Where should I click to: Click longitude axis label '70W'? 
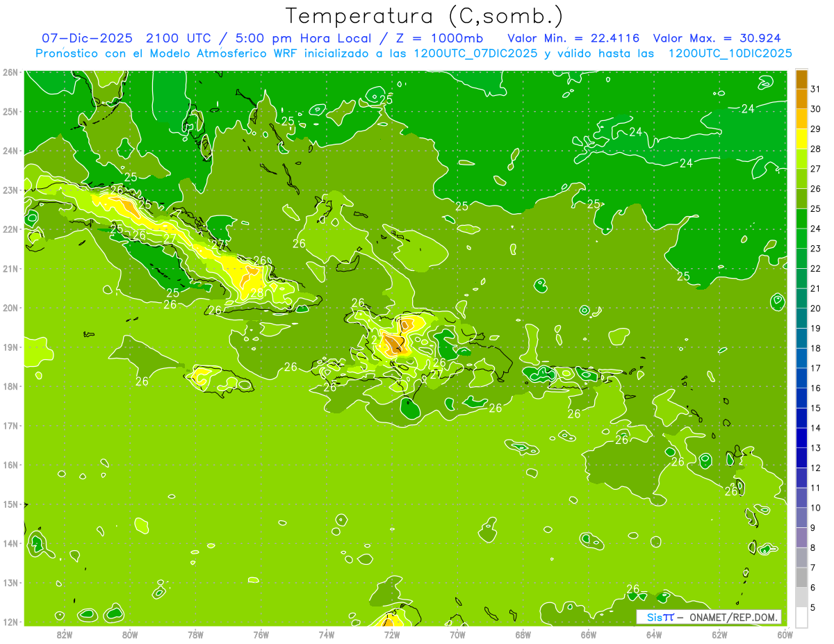pos(457,634)
